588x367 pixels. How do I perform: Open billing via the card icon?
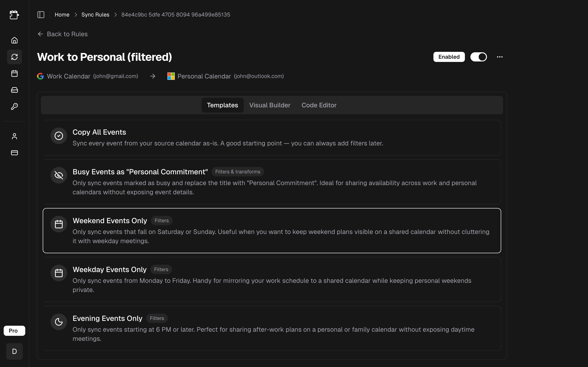(14, 153)
